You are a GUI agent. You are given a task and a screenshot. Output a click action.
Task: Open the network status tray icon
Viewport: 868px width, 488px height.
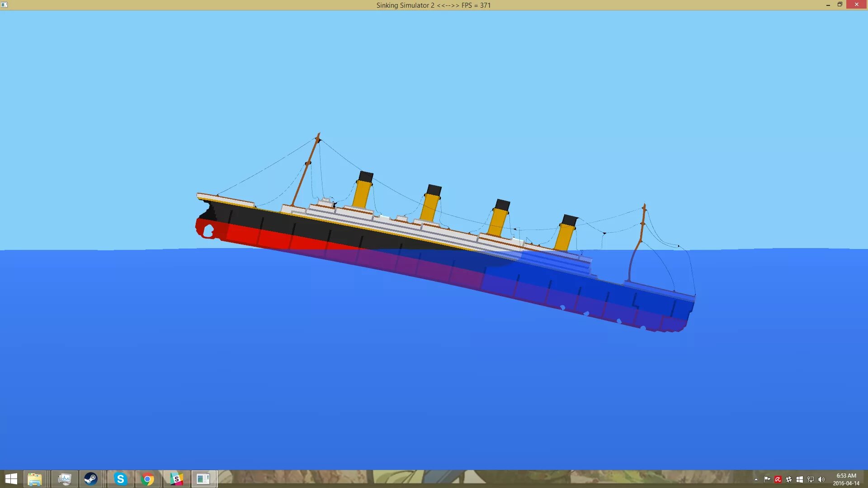(811, 479)
